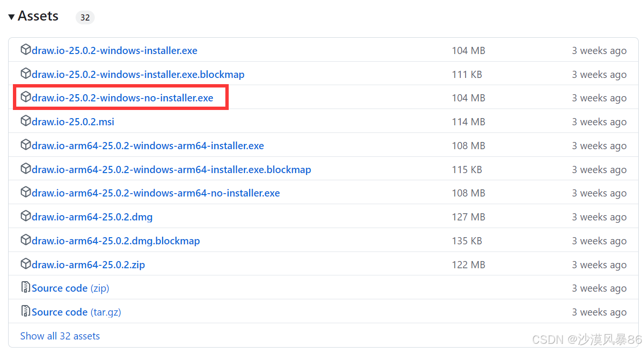Download the draw.io-25.0.2.msi file
644x350 pixels.
tap(73, 122)
